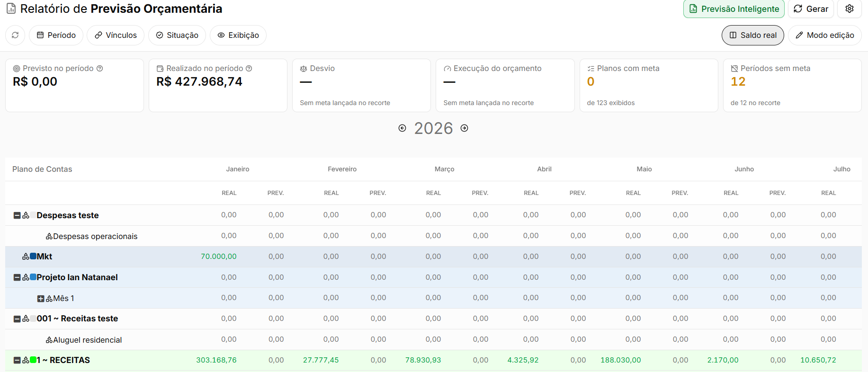This screenshot has height=372, width=868.
Task: Click the Fevereiro column header
Action: pyautogui.click(x=342, y=169)
